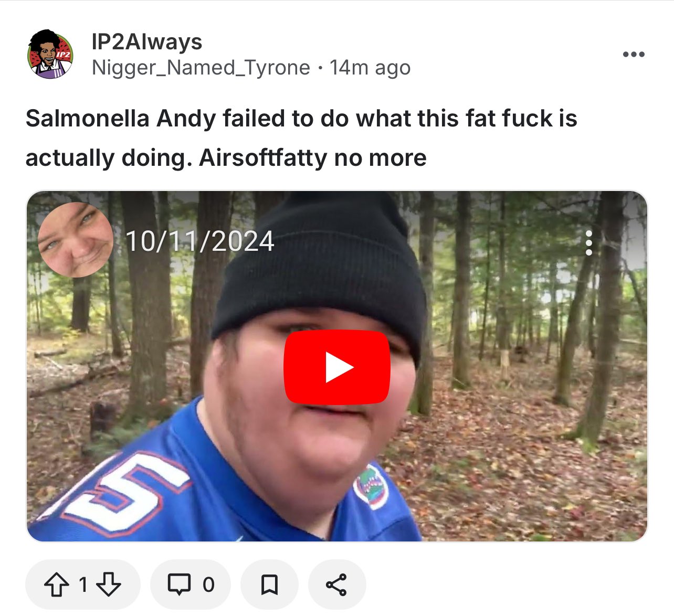Toggle the bookmark save icon

click(x=269, y=585)
